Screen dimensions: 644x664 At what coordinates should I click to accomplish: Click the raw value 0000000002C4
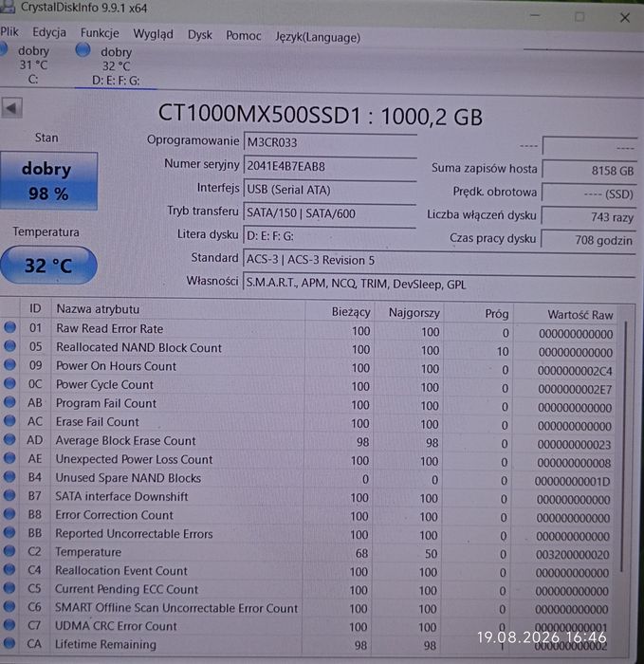[x=575, y=371]
